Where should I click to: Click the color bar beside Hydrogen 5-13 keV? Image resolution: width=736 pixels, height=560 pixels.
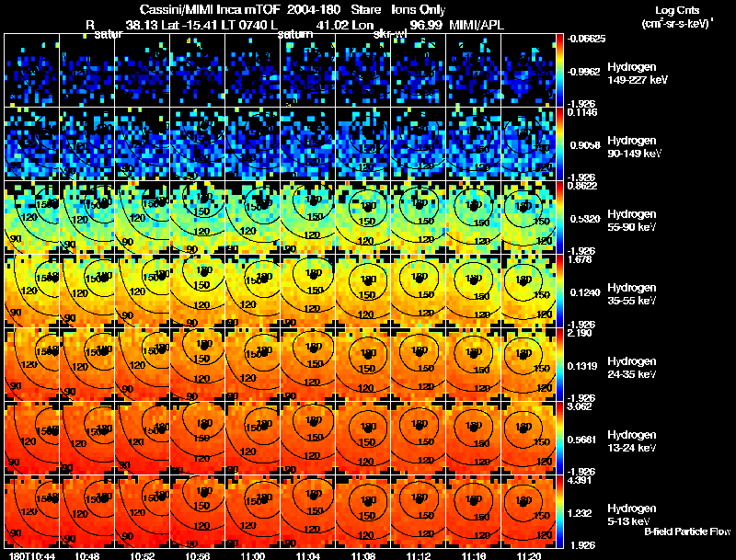[559, 511]
